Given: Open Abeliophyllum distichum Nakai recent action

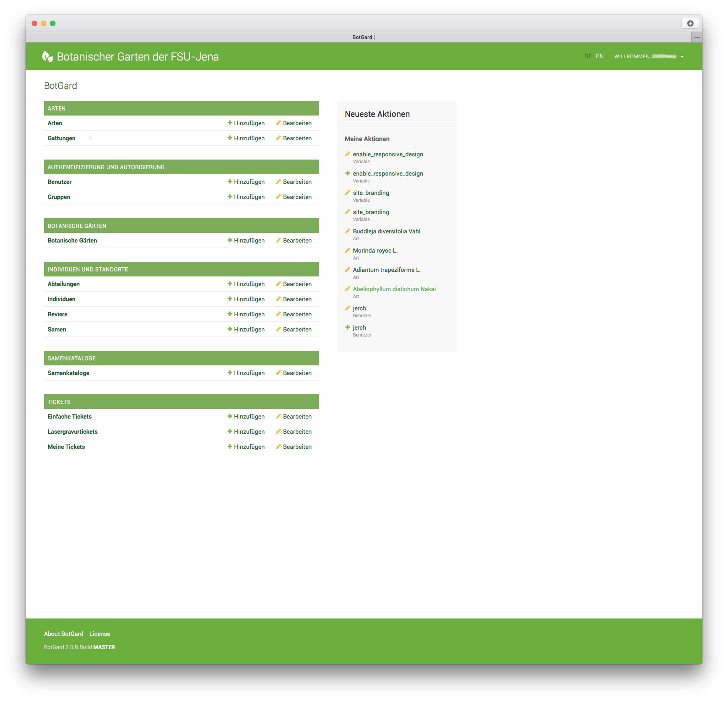Looking at the screenshot, I should (x=394, y=289).
